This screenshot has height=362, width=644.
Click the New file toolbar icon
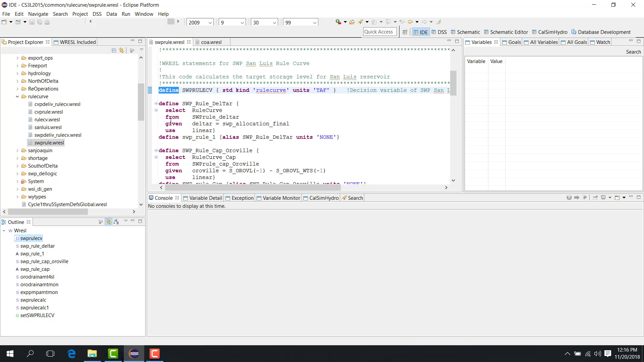tap(4, 22)
